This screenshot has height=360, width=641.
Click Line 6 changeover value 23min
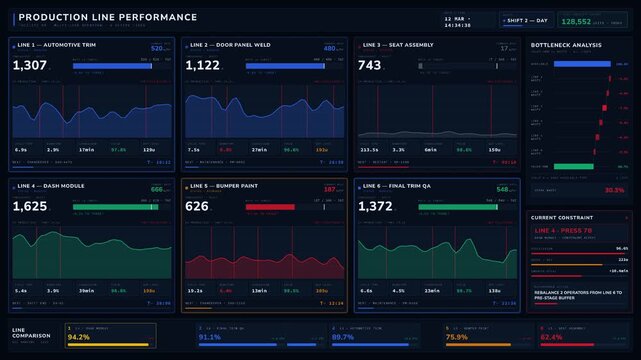coord(432,291)
